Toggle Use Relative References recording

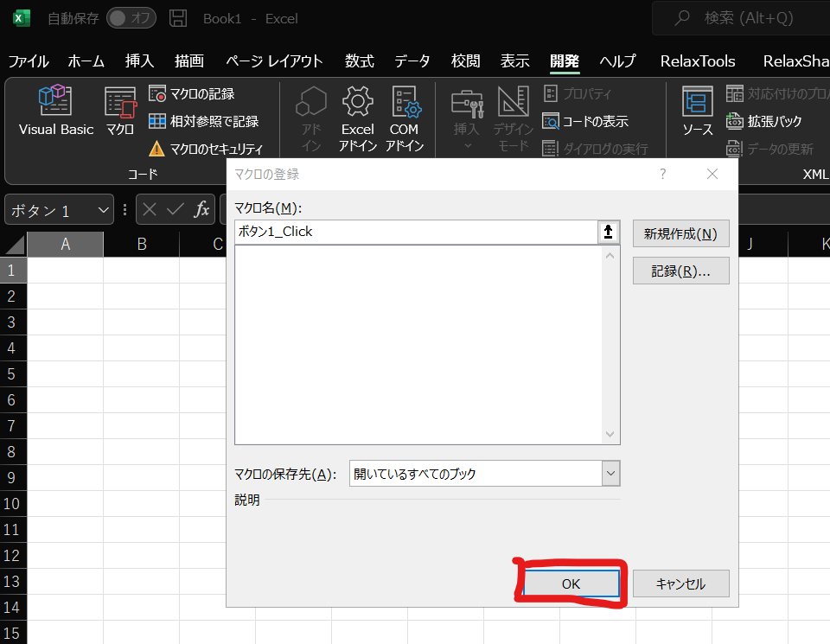pyautogui.click(x=203, y=121)
